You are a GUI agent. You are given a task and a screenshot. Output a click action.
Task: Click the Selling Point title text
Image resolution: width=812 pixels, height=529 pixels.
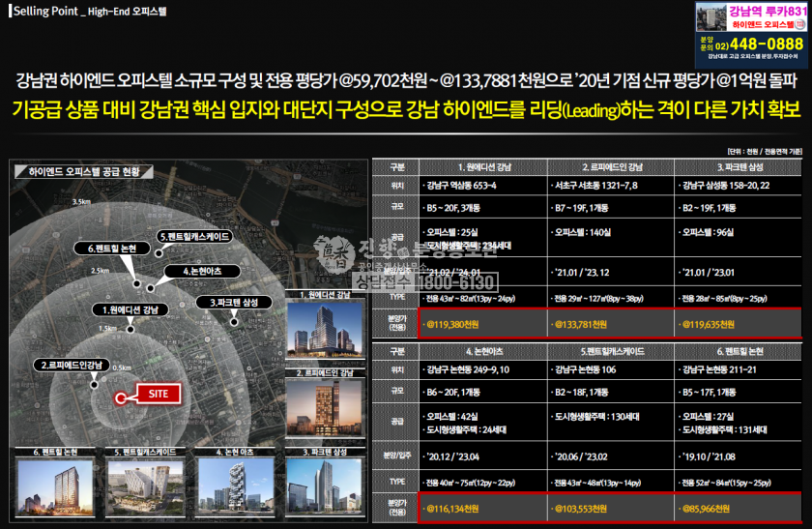tap(37, 11)
